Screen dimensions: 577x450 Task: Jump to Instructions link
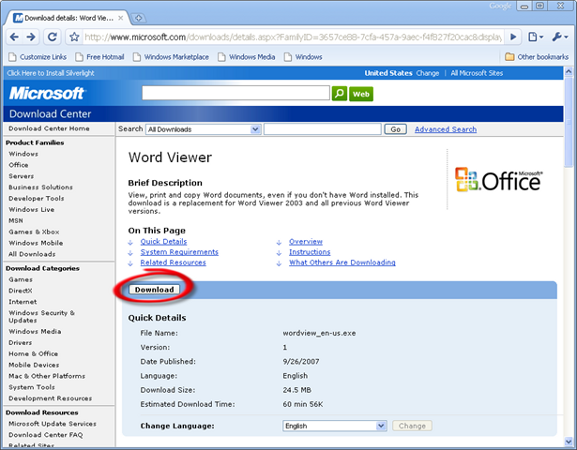[309, 252]
